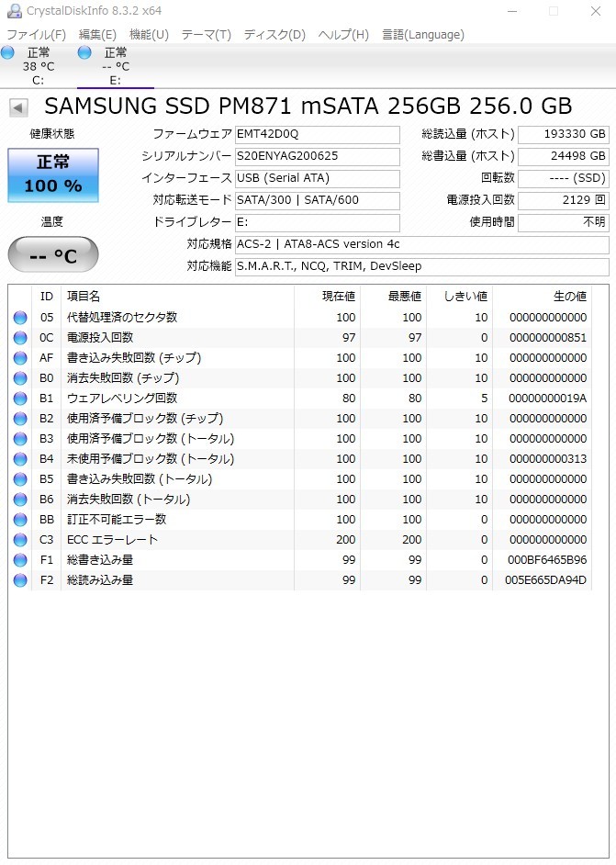Click the CrystalDiskInfo app icon in title bar
The width and height of the screenshot is (616, 865).
(x=14, y=10)
